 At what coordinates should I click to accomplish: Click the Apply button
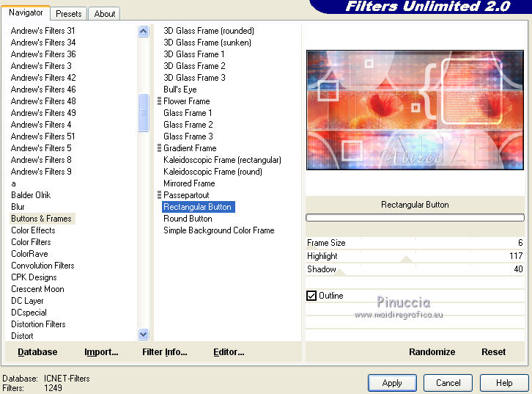pos(392,383)
